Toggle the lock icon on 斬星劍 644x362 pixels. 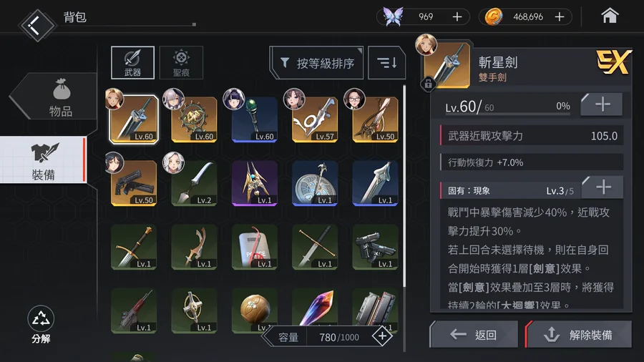coord(428,84)
